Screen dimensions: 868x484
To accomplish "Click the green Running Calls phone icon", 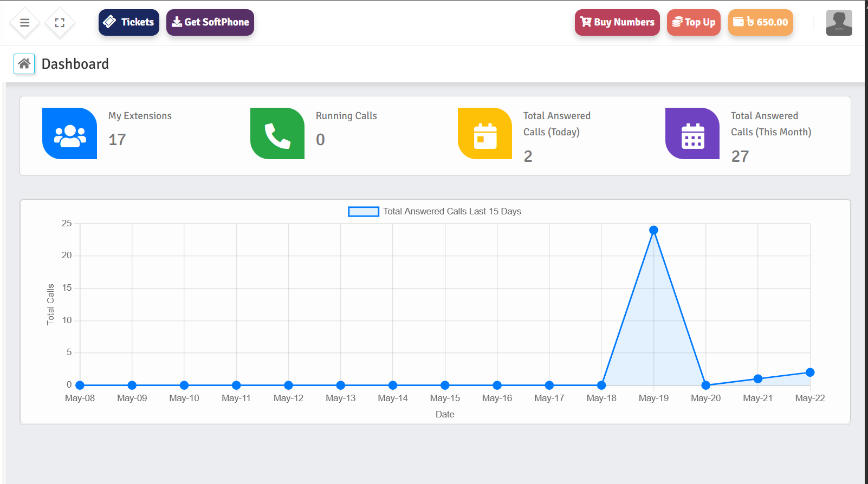I will [x=277, y=134].
